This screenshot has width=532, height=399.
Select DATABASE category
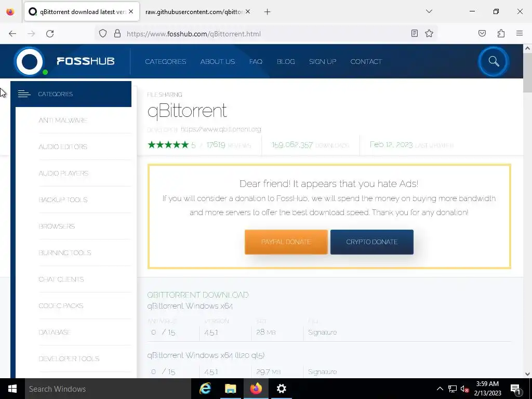pos(55,332)
